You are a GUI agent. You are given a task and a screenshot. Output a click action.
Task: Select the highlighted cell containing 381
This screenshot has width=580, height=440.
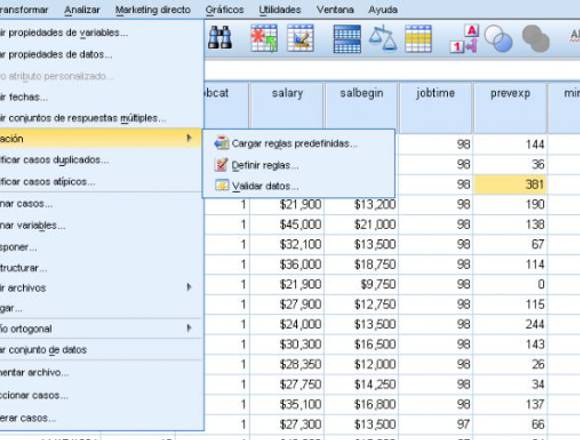click(510, 184)
